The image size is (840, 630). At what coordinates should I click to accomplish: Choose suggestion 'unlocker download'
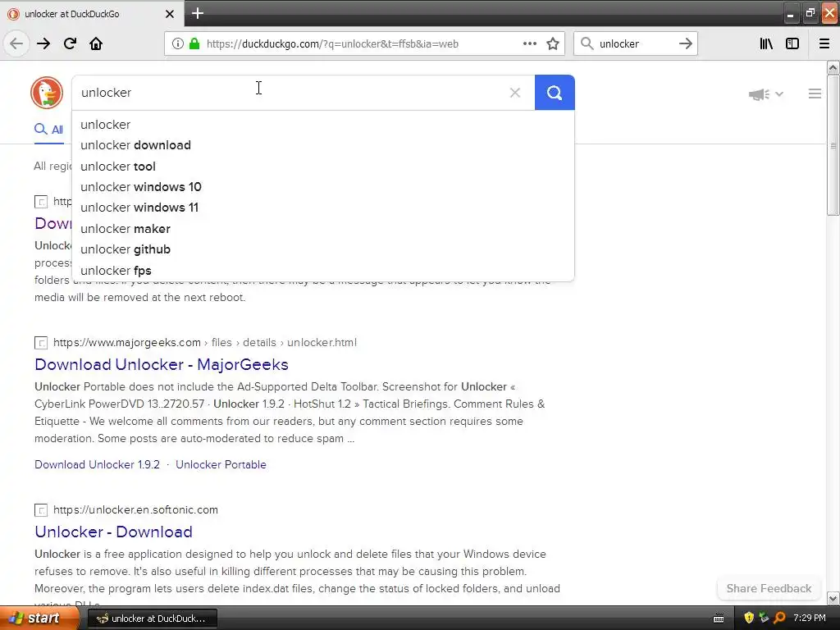click(x=323, y=145)
